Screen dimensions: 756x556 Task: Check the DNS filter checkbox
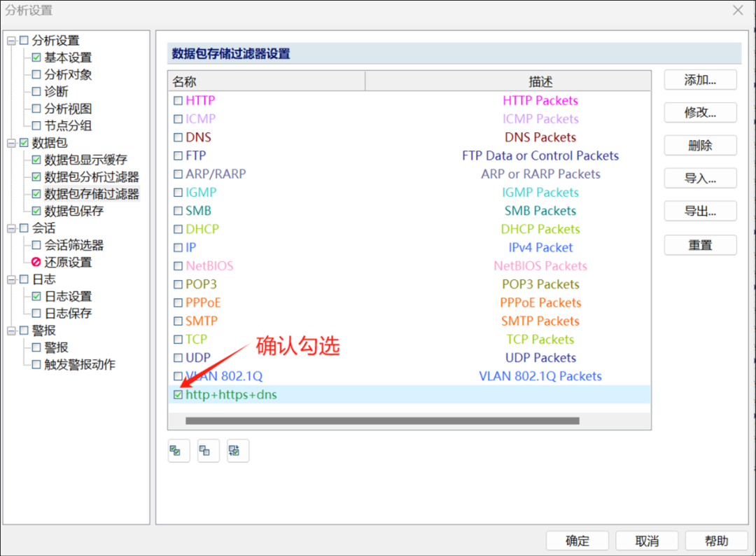pos(178,137)
